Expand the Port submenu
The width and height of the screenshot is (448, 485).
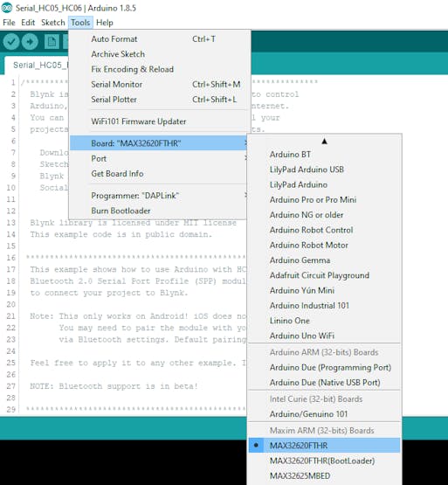click(x=158, y=159)
